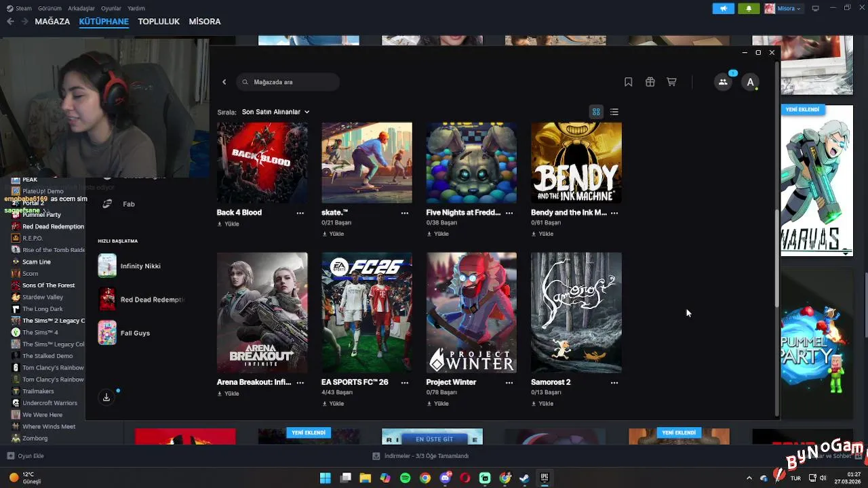Open the Epic wishlist bookmark icon

[x=629, y=82]
